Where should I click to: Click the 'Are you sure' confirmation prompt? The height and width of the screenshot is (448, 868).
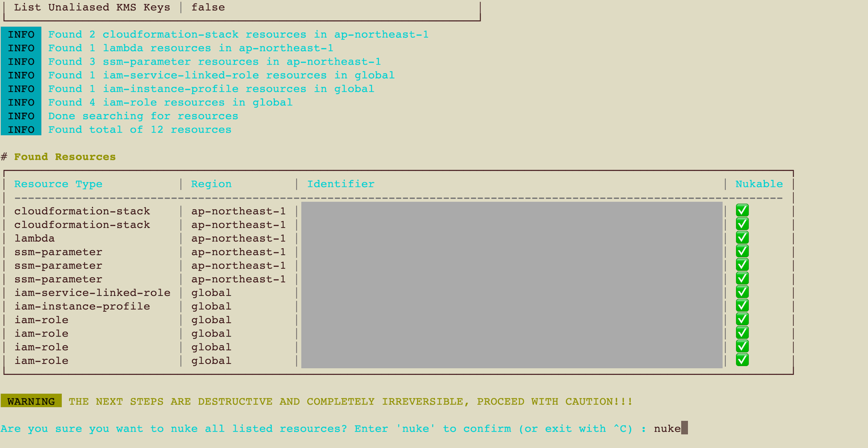tap(323, 428)
